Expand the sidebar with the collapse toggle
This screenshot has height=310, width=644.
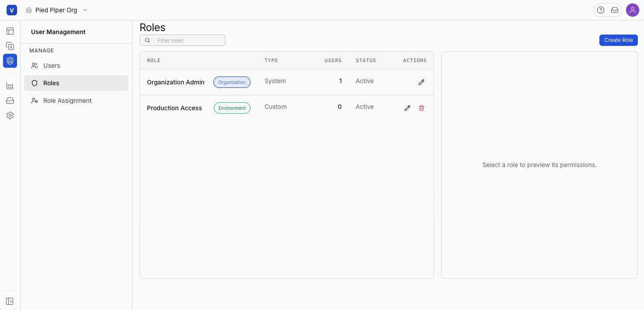pyautogui.click(x=10, y=301)
